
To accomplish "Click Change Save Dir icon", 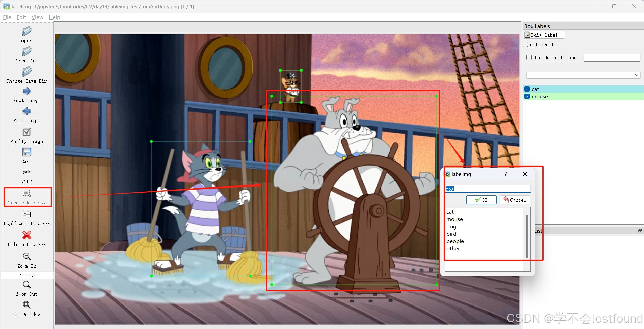I will coord(27,72).
